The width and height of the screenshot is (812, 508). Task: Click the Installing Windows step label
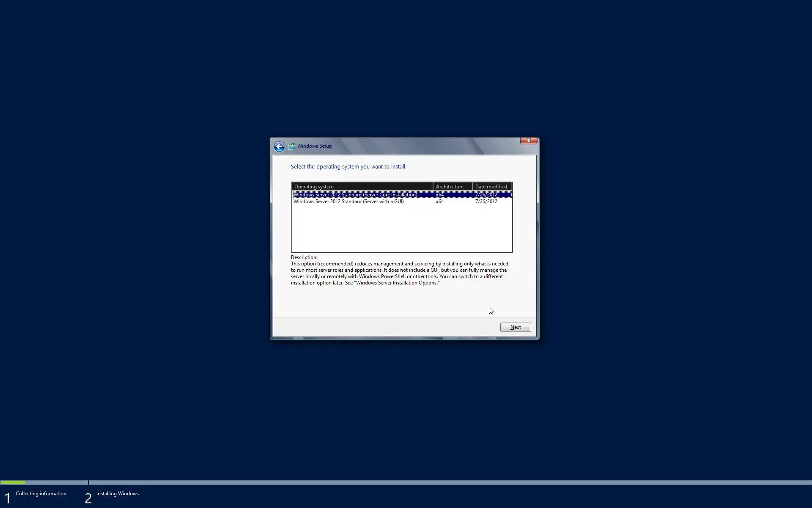point(117,494)
